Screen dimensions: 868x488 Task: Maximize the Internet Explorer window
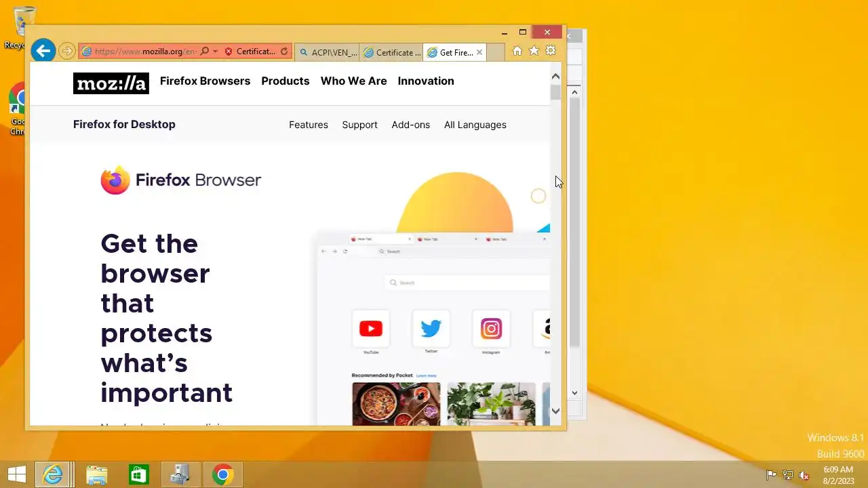[x=523, y=33]
